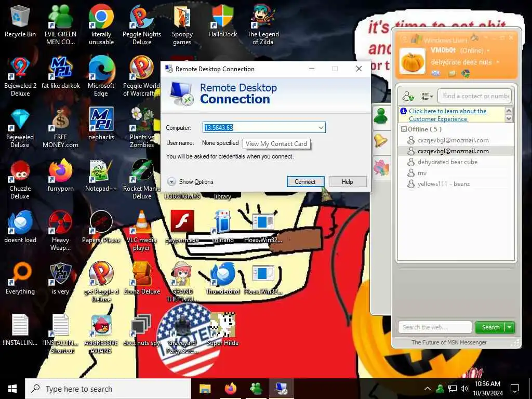Select the Flash gayporn.exe desktop icon
Viewport: 532px width, 399px height.
pyautogui.click(x=182, y=228)
